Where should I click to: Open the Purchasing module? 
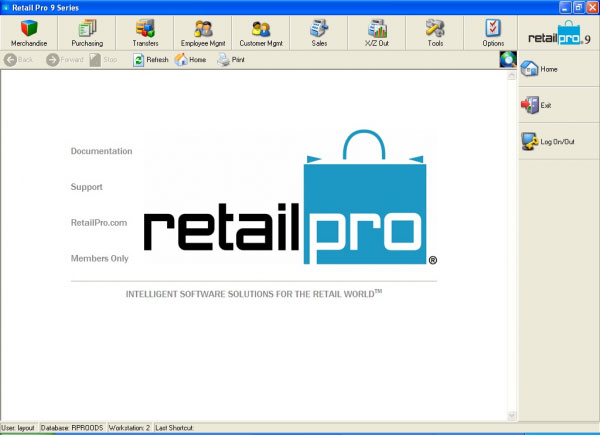(87, 33)
